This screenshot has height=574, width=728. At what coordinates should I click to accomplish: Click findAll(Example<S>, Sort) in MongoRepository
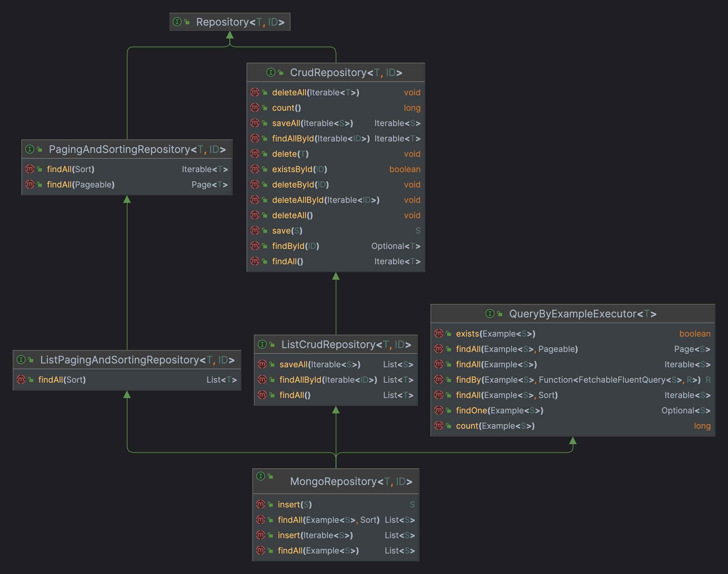328,520
